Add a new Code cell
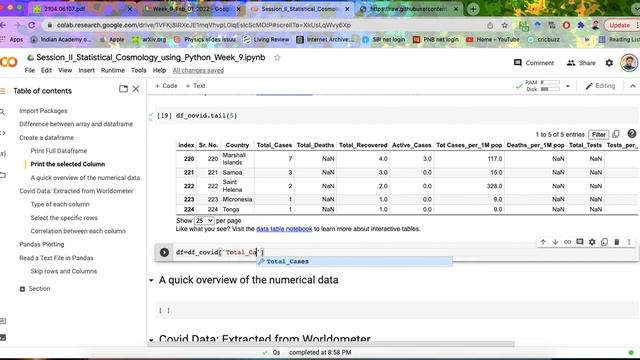 (166, 86)
